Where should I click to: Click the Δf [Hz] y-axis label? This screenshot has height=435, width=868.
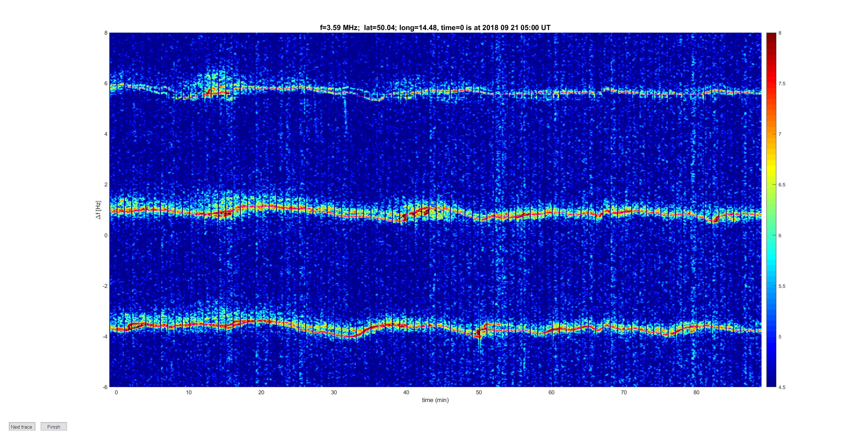98,210
